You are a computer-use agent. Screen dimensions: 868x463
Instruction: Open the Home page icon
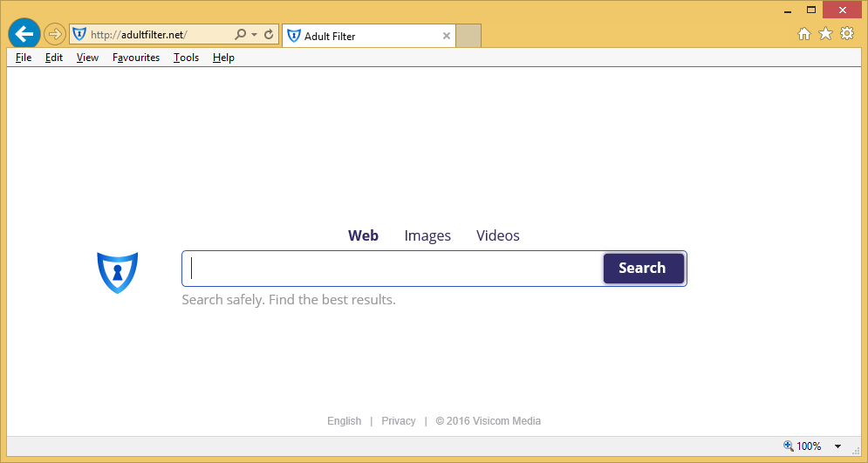tap(803, 34)
